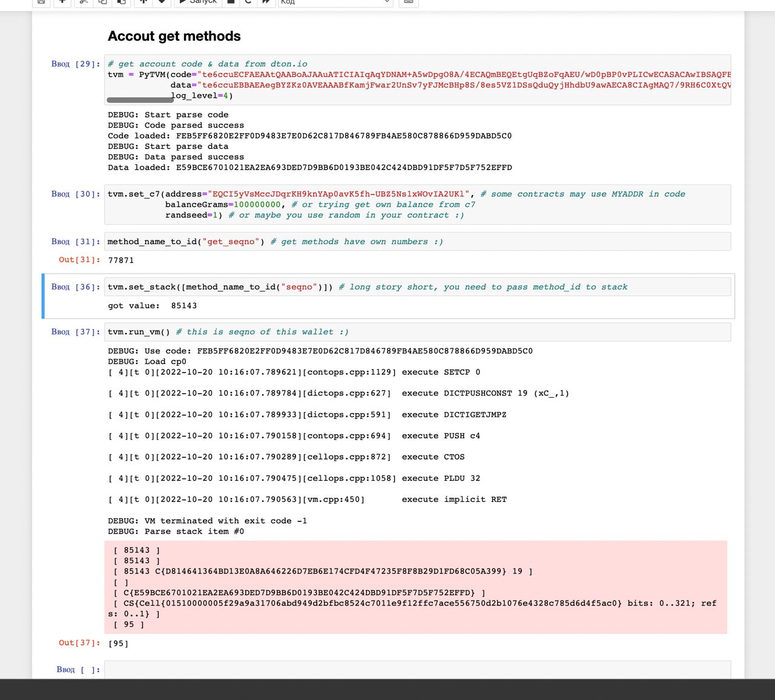Click into cell 31 method_name_to_id input

pos(418,242)
